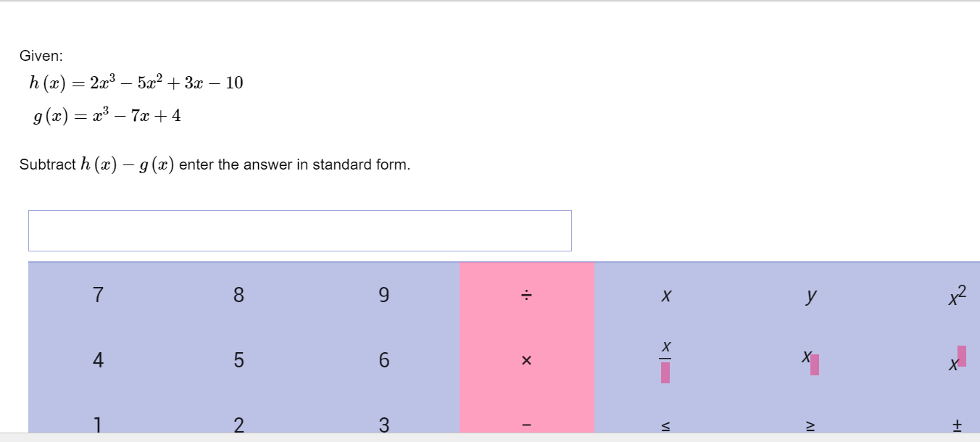The width and height of the screenshot is (980, 442).
Task: Click the plus-minus symbol key
Action: [956, 426]
